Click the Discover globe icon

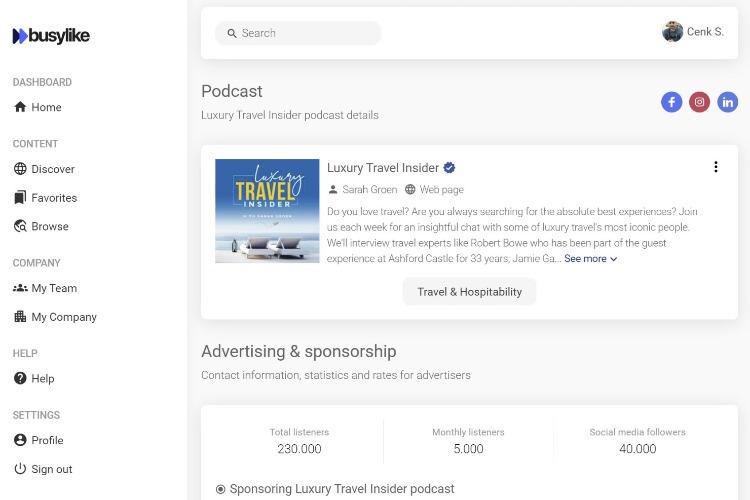coord(20,168)
